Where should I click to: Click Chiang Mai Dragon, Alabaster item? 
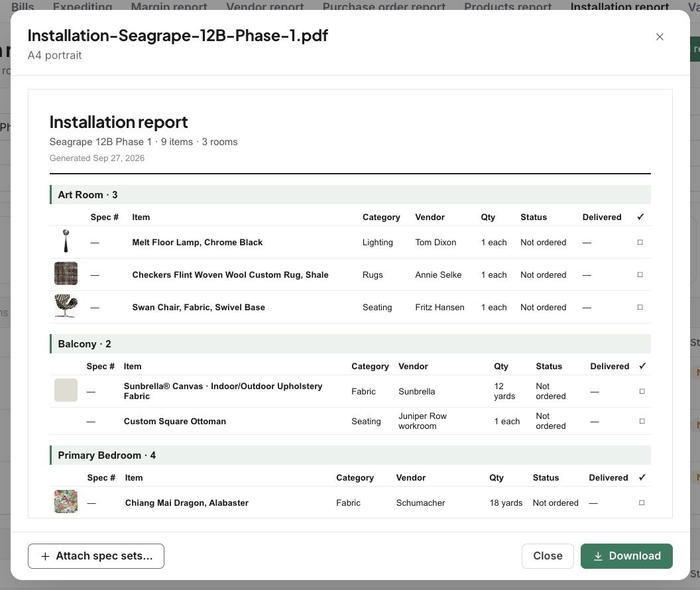tap(187, 503)
